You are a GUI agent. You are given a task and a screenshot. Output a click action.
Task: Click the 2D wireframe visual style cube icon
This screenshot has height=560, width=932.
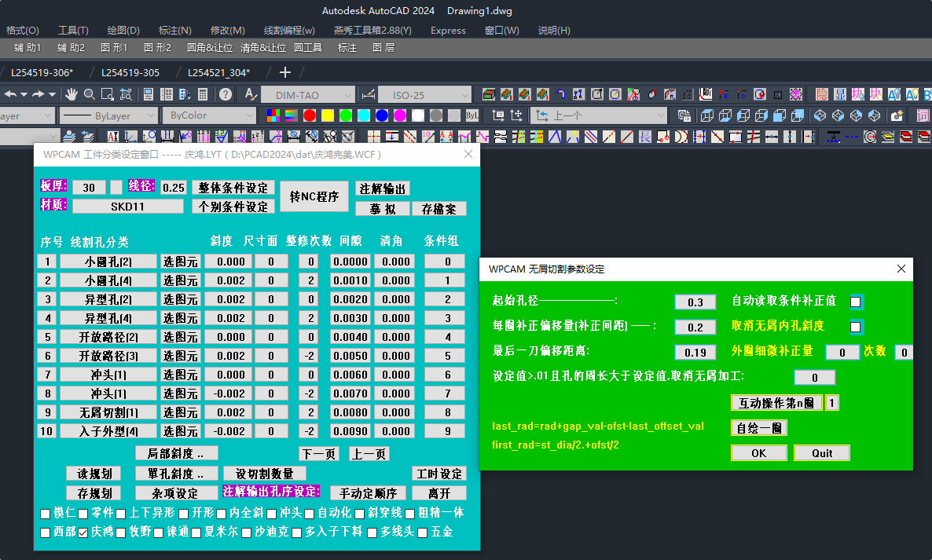[x=706, y=115]
